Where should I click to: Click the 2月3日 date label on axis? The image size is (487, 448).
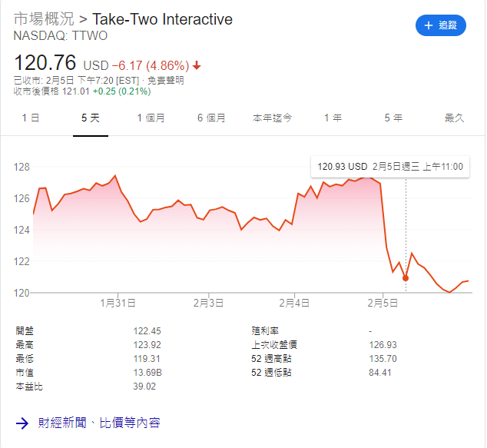[207, 303]
